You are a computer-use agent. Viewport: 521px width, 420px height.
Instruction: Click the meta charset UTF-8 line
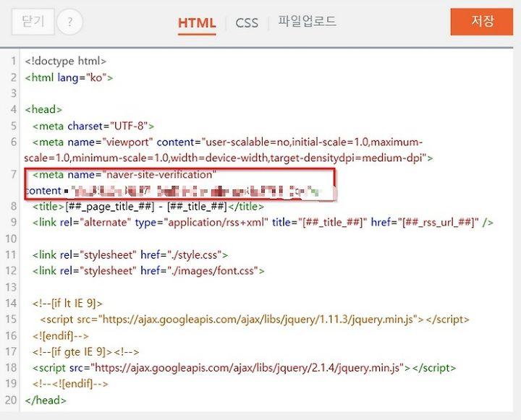tap(93, 127)
